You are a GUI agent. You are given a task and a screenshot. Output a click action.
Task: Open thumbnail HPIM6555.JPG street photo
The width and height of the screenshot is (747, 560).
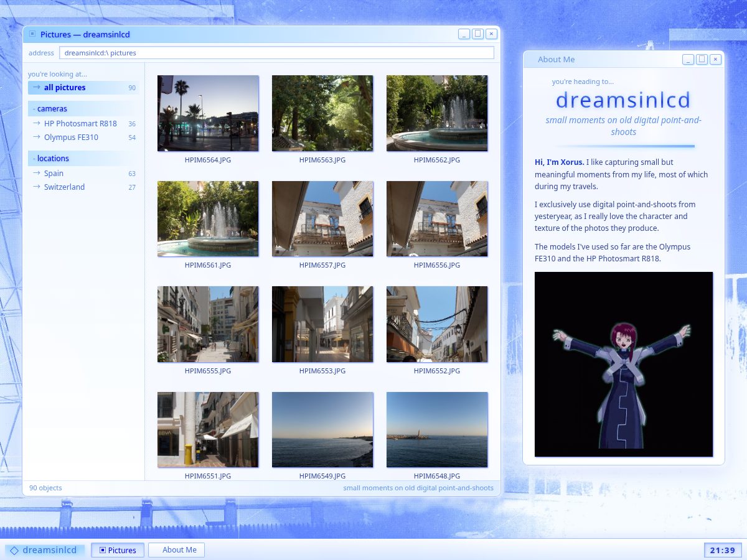pyautogui.click(x=208, y=324)
